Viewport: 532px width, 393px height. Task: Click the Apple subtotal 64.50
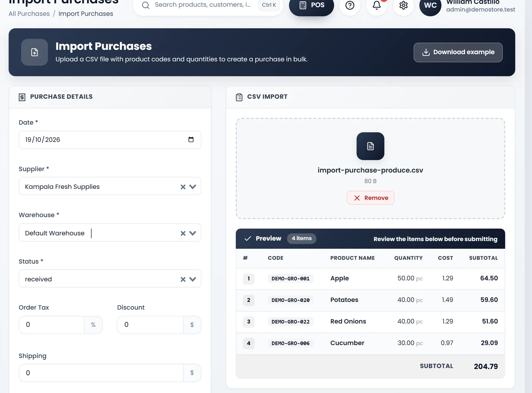489,278
